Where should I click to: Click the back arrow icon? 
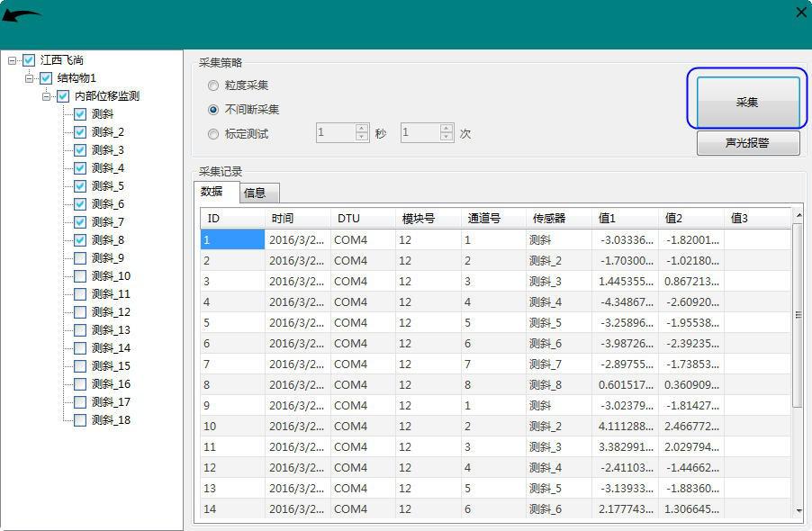pos(21,16)
